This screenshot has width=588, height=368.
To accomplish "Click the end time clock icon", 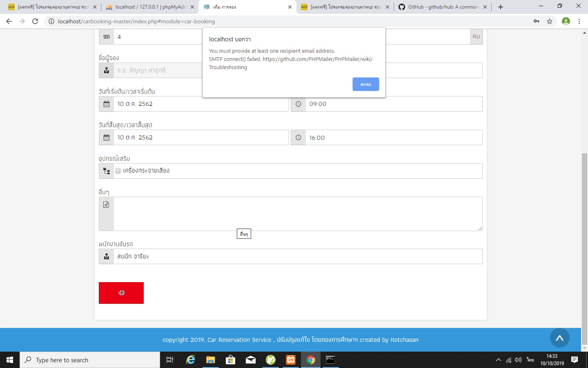I will [298, 137].
